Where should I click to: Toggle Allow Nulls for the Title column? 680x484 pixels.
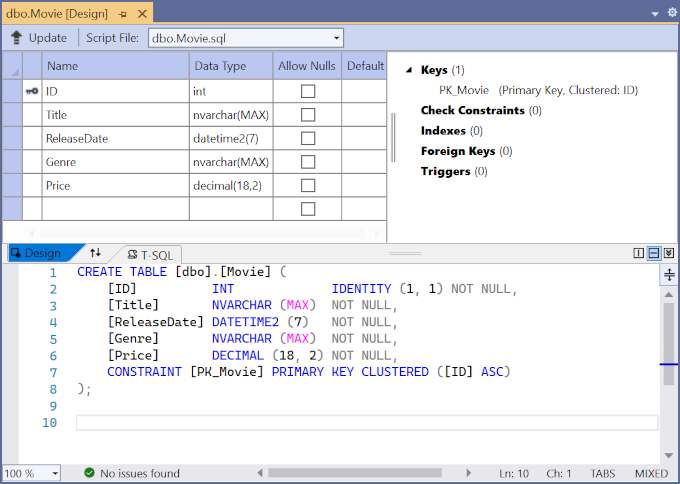(308, 115)
